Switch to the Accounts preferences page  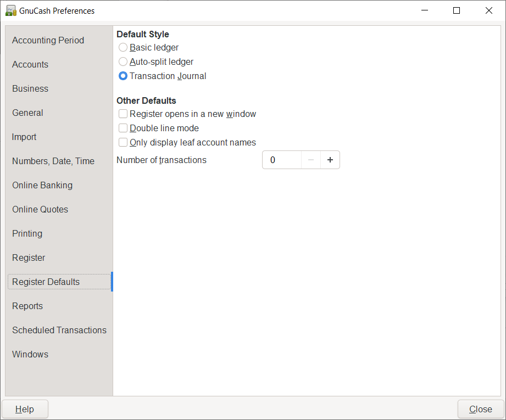(30, 64)
